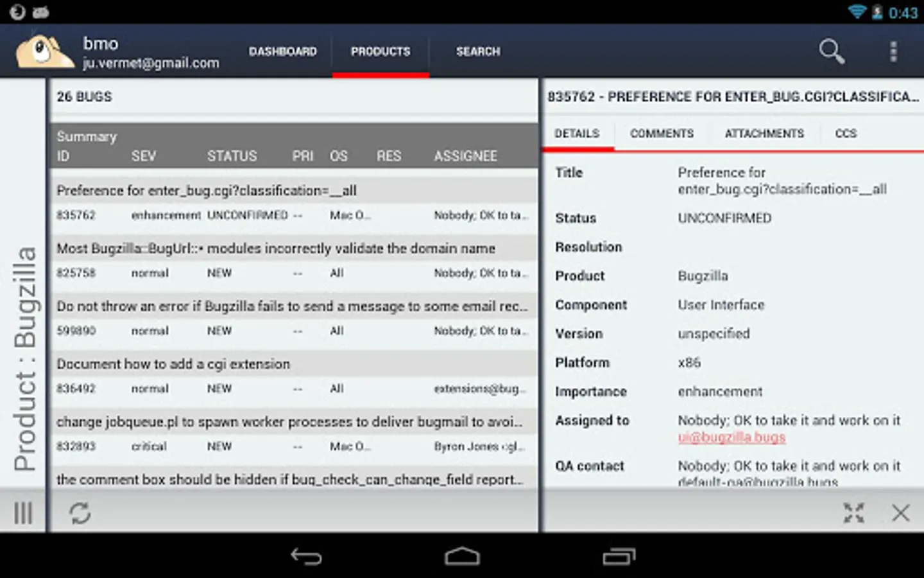The height and width of the screenshot is (578, 924).
Task: Tap the OS column header
Action: [x=339, y=156]
